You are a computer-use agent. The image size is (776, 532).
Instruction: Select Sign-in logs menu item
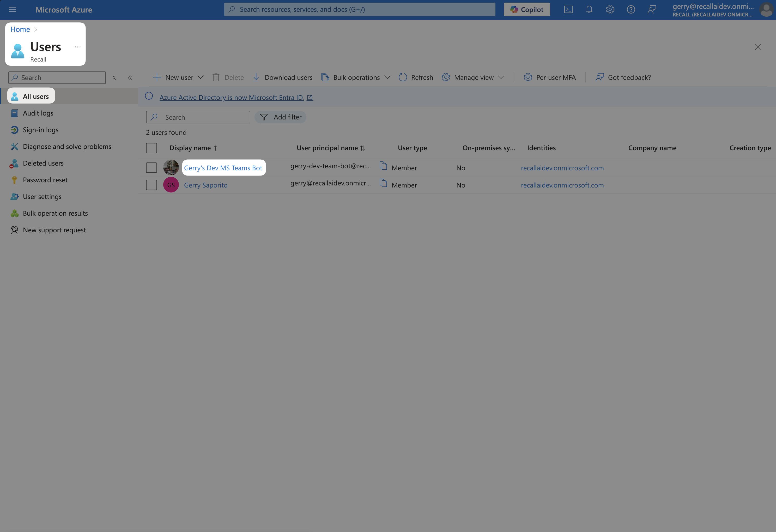pyautogui.click(x=40, y=129)
